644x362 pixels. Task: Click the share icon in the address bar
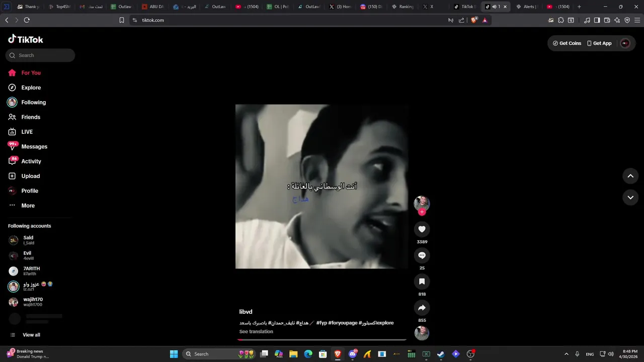pos(461,20)
